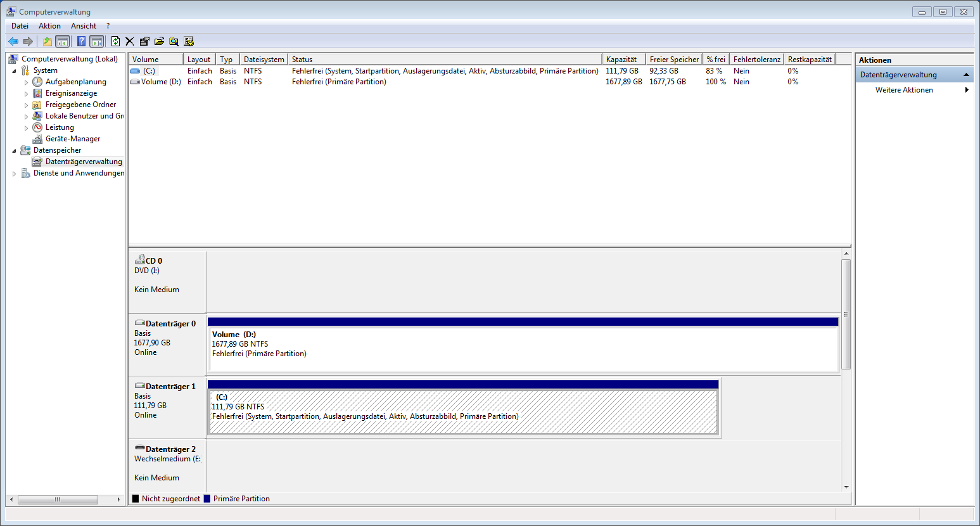980x526 pixels.
Task: Sort by the Fehlertoleranz column header
Action: click(x=756, y=59)
